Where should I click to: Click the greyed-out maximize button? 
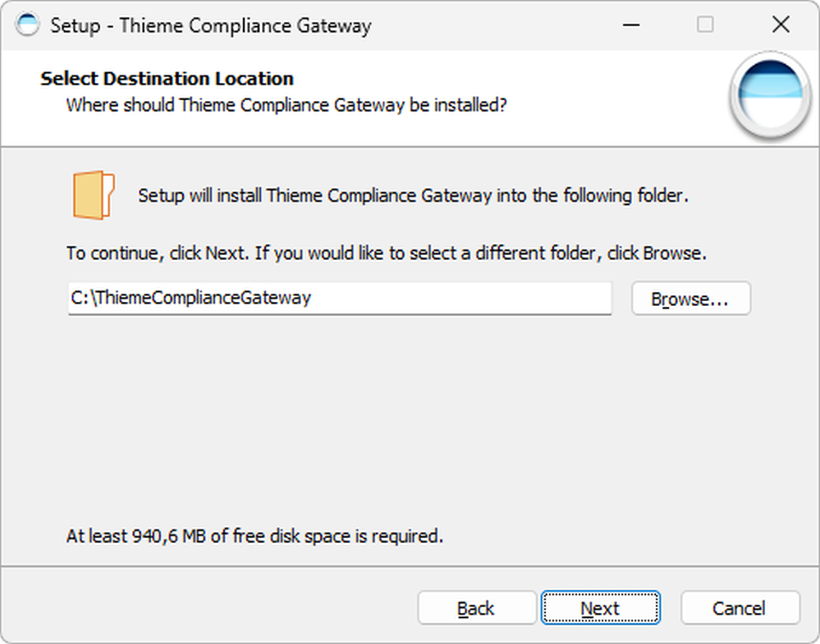pos(705,25)
